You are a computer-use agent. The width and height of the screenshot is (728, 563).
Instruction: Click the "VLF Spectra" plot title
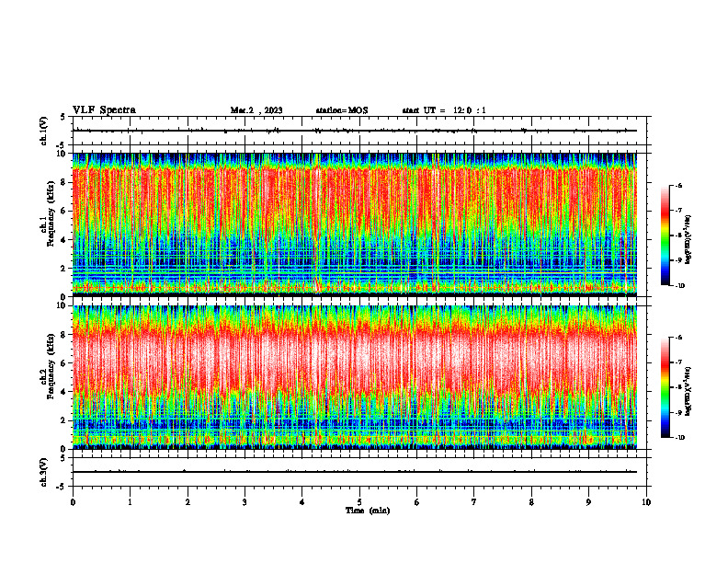pyautogui.click(x=104, y=110)
